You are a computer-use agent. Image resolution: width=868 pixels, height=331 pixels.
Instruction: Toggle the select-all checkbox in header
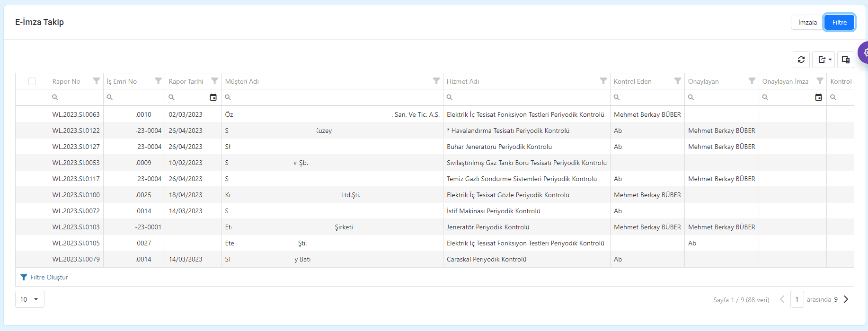(x=32, y=81)
